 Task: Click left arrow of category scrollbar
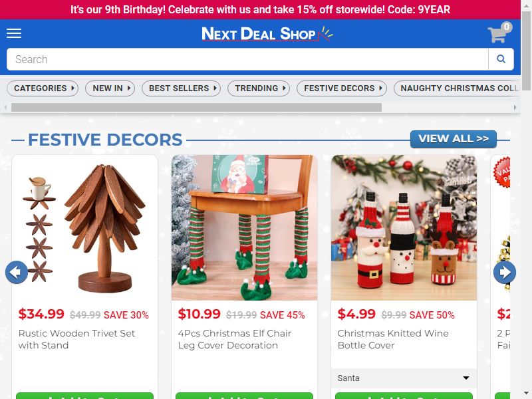[5, 108]
